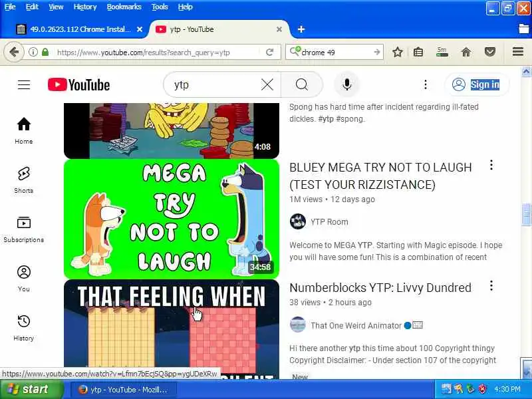Open the Tools menu

tap(160, 7)
